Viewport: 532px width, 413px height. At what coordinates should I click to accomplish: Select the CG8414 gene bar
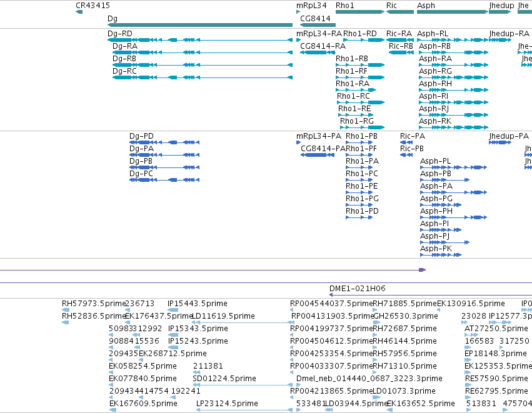318,25
